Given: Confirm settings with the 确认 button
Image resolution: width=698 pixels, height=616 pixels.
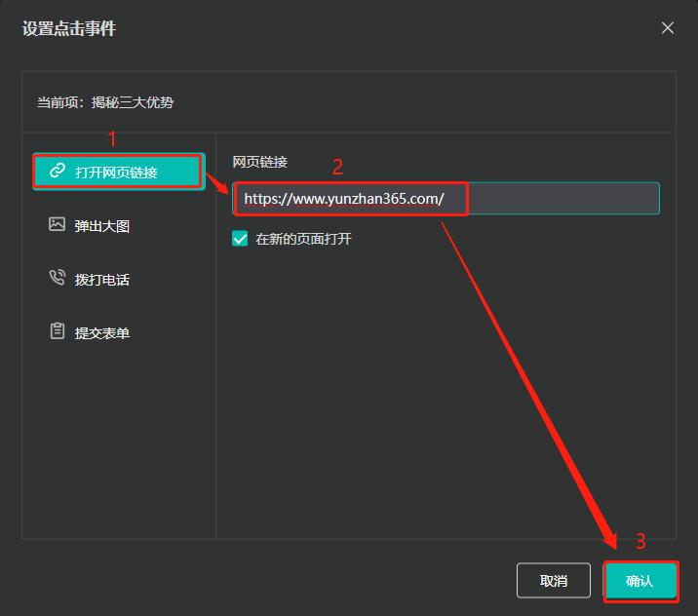Looking at the screenshot, I should point(640,581).
